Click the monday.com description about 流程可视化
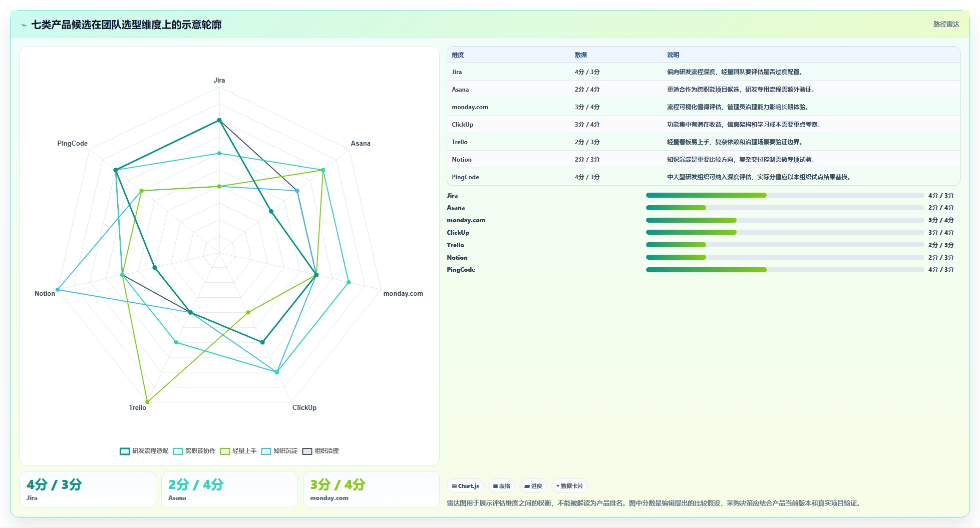980x528 pixels. pos(739,107)
